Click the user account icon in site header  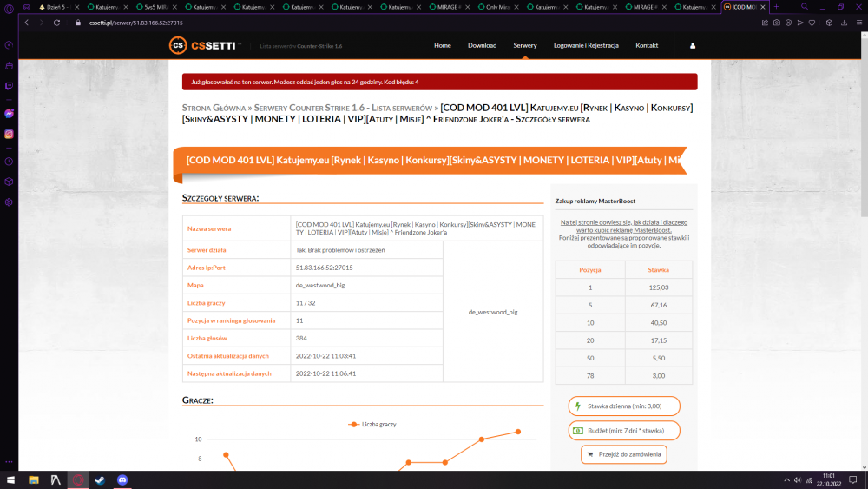click(x=693, y=46)
